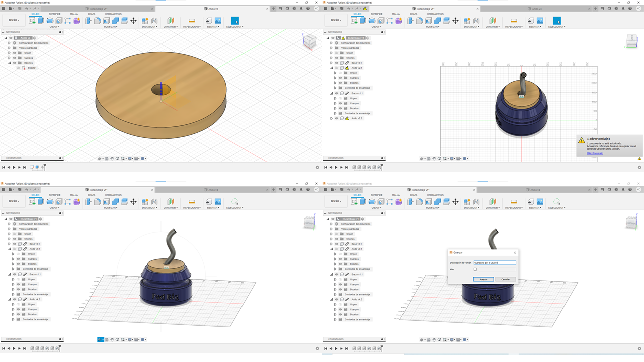Image resolution: width=644 pixels, height=362 pixels.
Task: Open notifications bell in top-right window
Action: [x=623, y=8]
